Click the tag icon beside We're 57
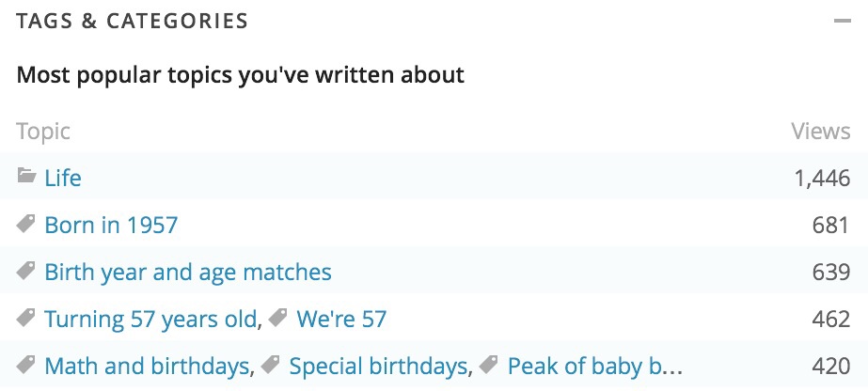This screenshot has width=868, height=391. pos(278,320)
